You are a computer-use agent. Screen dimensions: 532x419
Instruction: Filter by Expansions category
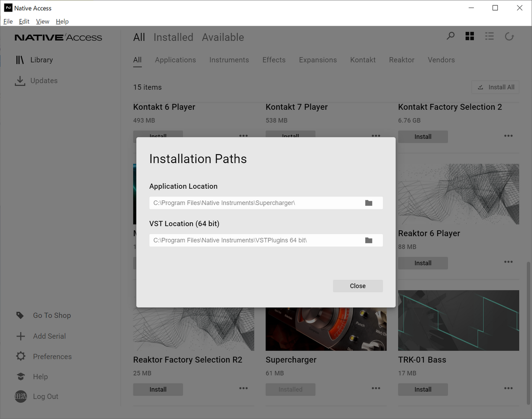point(318,60)
